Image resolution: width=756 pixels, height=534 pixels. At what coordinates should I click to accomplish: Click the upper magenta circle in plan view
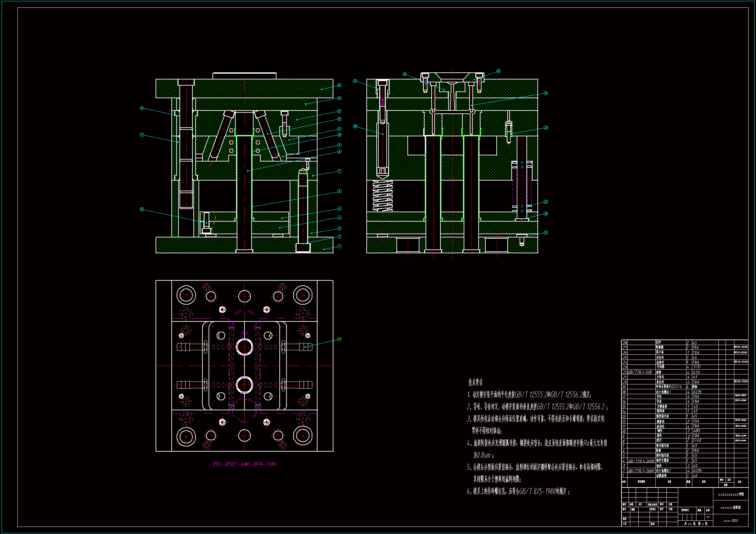tap(244, 347)
